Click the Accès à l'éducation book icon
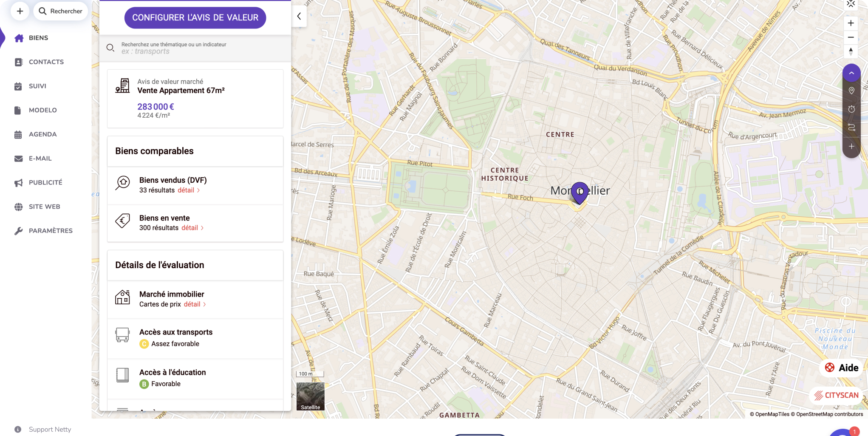This screenshot has width=868, height=436. [x=122, y=375]
